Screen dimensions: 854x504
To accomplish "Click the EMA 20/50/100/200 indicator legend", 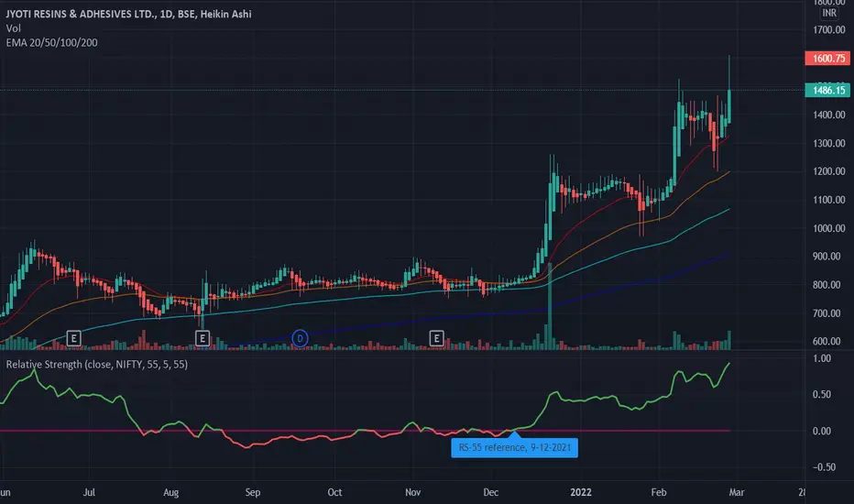I will (x=51, y=42).
